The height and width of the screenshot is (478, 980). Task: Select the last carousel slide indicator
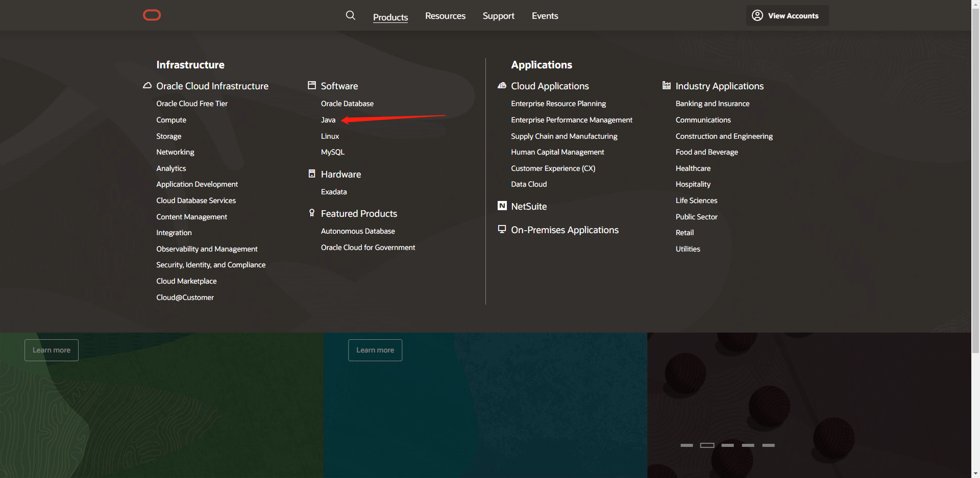click(769, 445)
